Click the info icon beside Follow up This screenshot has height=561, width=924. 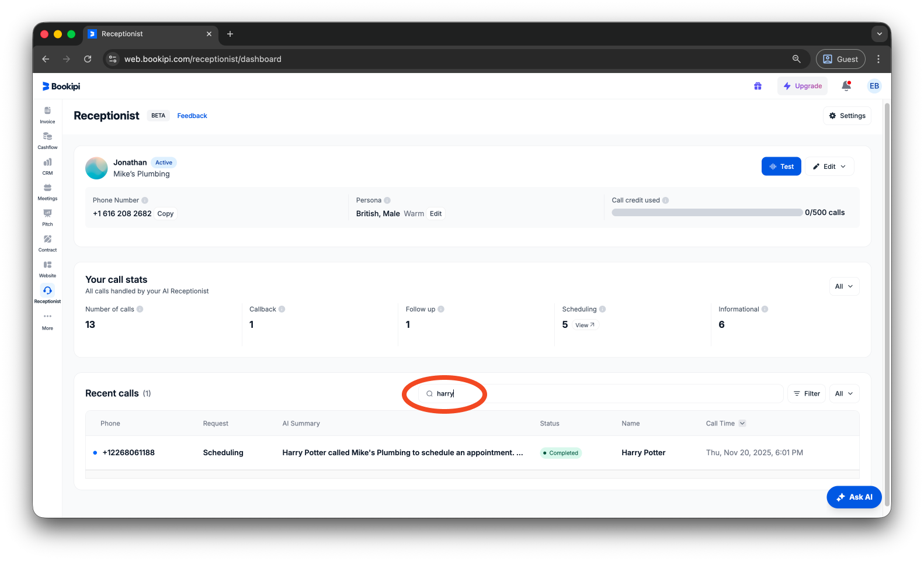[x=441, y=309]
